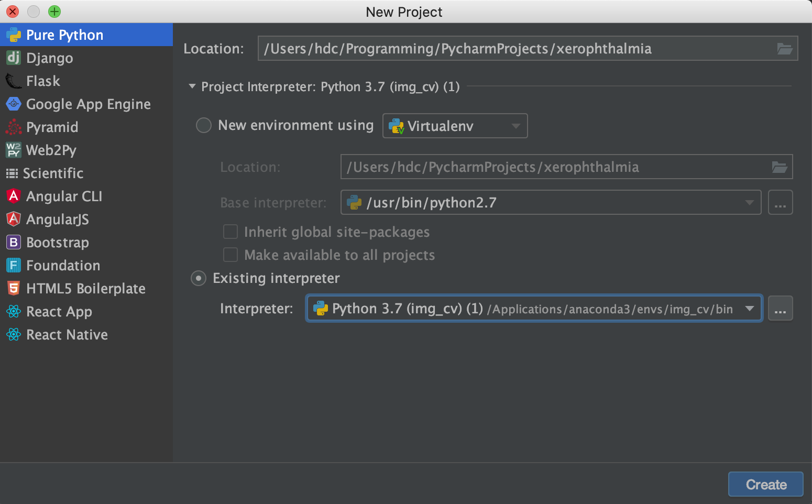The image size is (812, 504).
Task: Click the Django dj icon
Action: point(14,58)
